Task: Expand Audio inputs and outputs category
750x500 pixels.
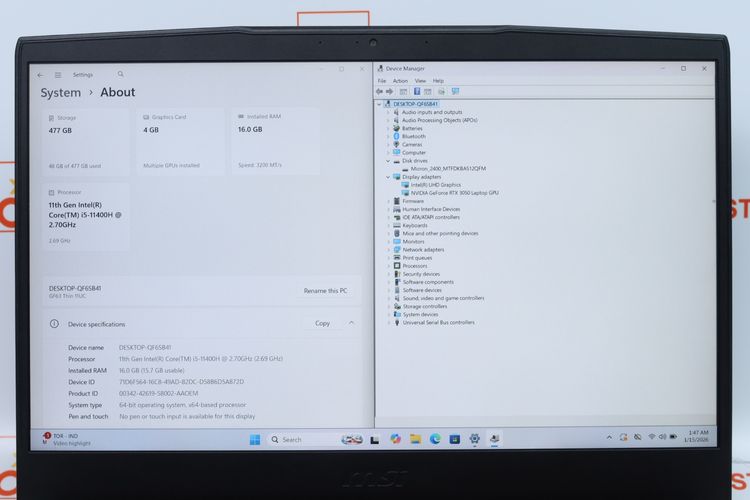Action: point(388,112)
